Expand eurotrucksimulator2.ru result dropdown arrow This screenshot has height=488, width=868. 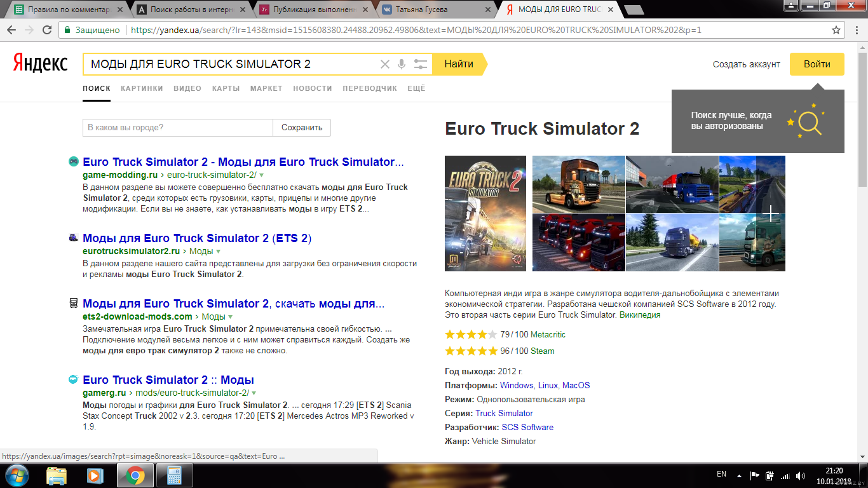(219, 251)
